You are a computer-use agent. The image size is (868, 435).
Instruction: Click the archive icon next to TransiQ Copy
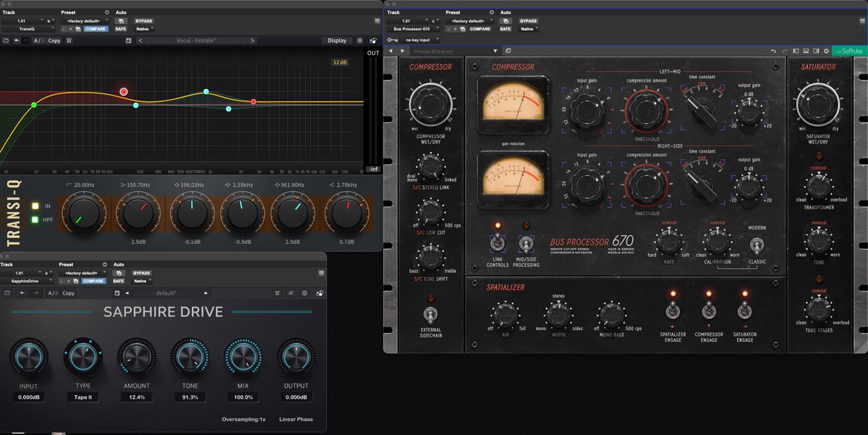click(x=69, y=41)
